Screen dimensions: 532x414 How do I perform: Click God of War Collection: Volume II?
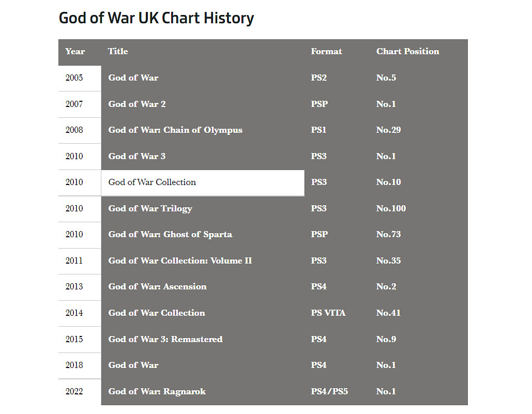click(180, 261)
